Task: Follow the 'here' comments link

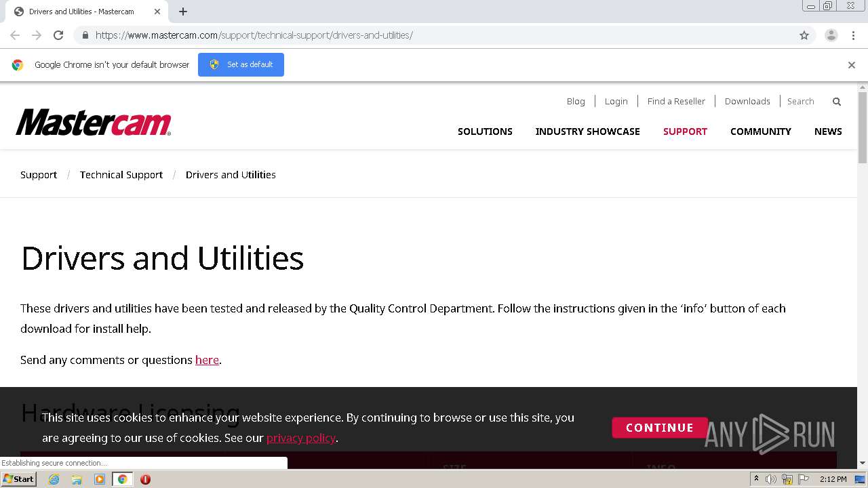Action: click(207, 360)
